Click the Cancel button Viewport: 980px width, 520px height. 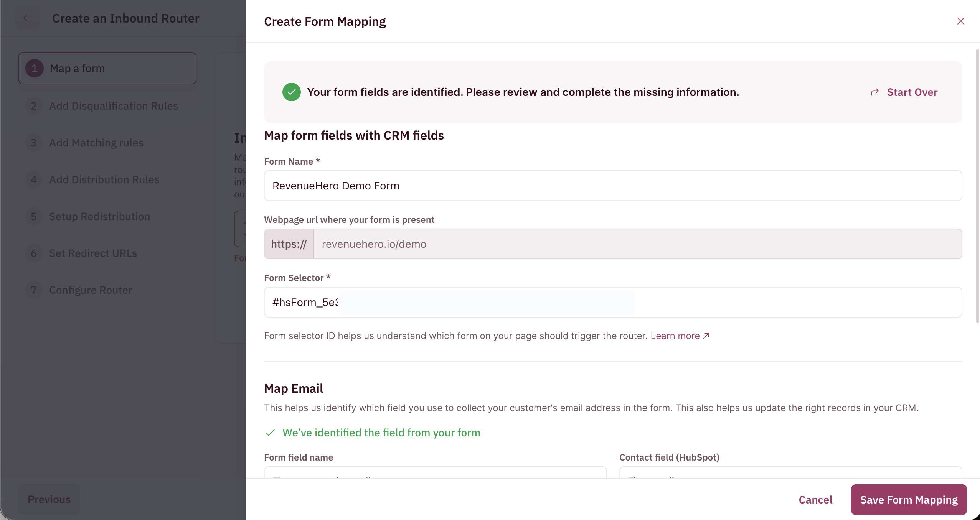pyautogui.click(x=815, y=500)
